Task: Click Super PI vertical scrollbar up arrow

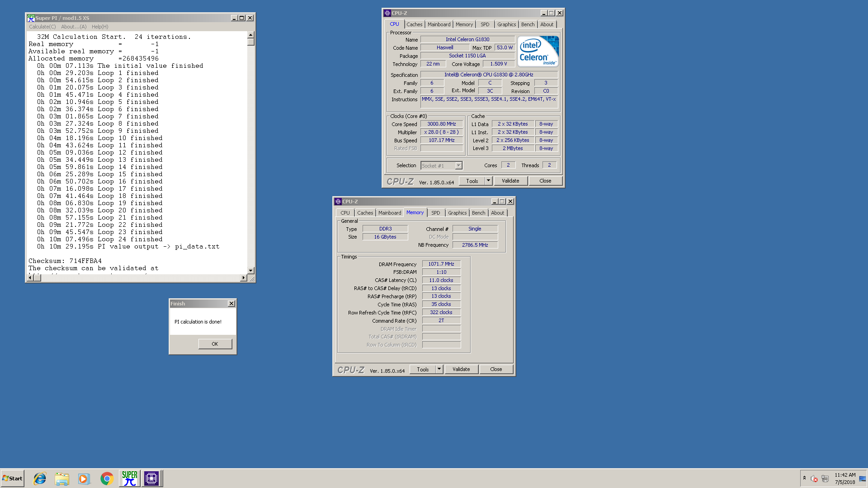Action: [x=250, y=35]
